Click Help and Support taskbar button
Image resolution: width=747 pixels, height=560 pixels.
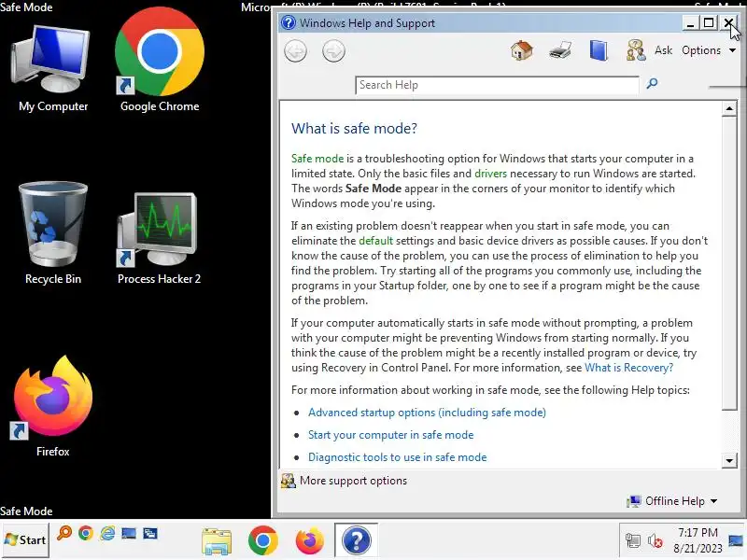356,540
